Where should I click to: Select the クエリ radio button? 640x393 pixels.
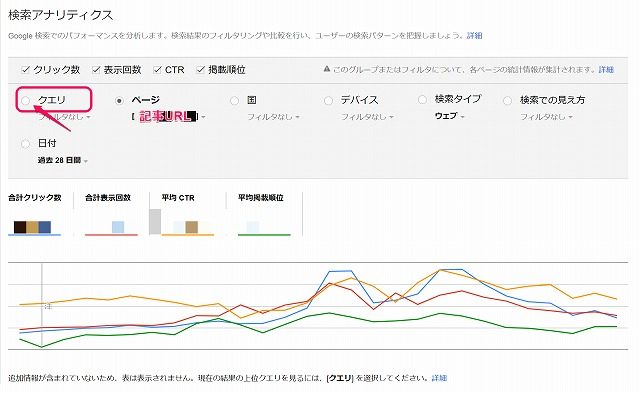26,100
